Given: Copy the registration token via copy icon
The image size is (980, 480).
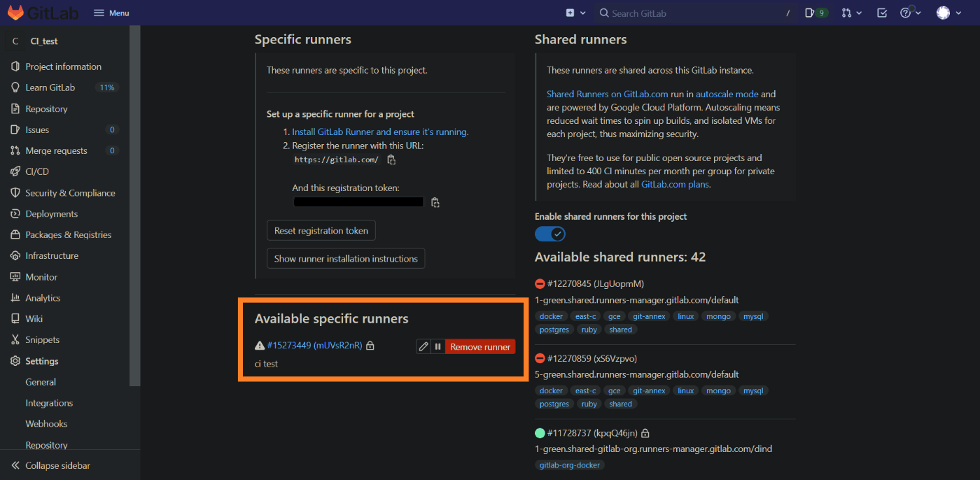Looking at the screenshot, I should (435, 202).
